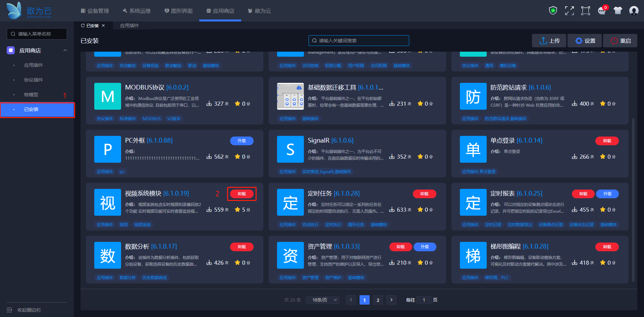Go to the next page arrow
This screenshot has width=644, height=317.
pos(391,300)
